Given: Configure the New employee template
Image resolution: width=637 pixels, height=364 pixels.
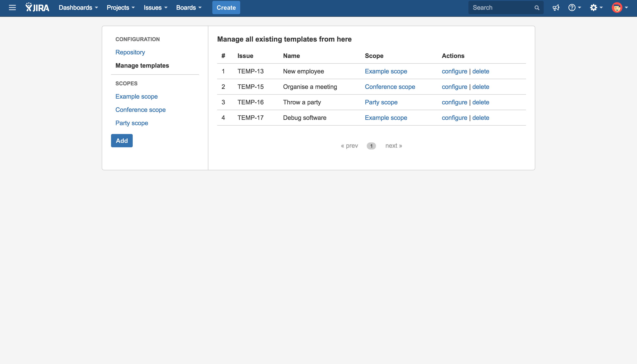Looking at the screenshot, I should (454, 71).
